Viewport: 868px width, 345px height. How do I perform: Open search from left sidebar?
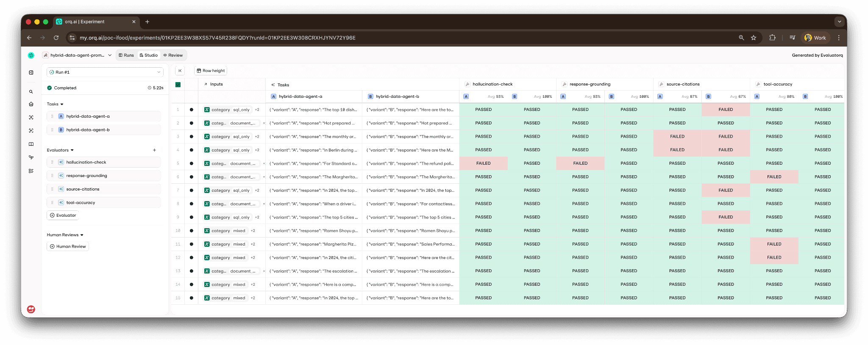[31, 91]
